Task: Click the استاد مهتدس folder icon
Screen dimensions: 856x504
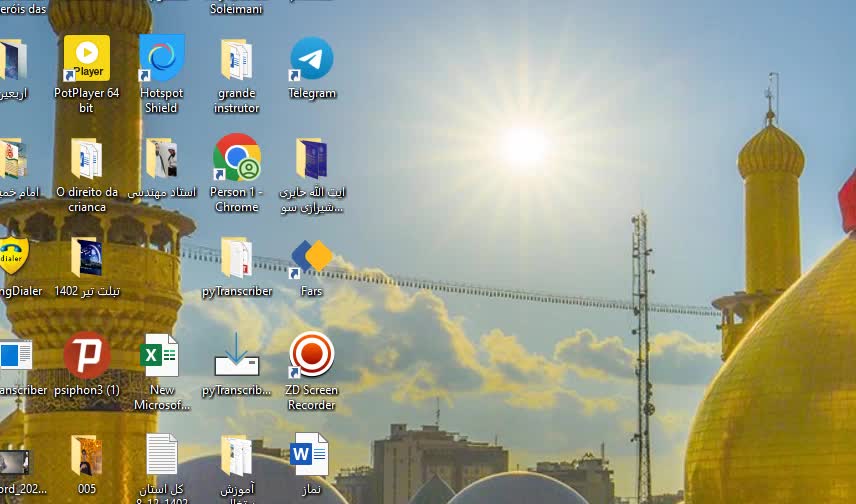Action: pyautogui.click(x=161, y=159)
